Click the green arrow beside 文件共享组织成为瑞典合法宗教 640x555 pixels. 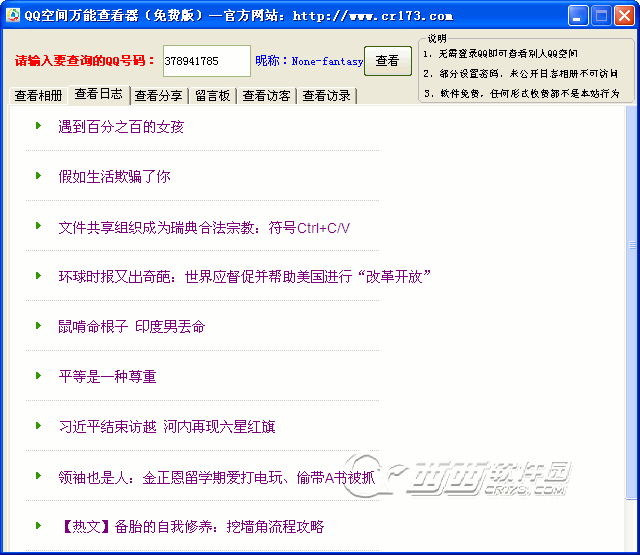(38, 225)
